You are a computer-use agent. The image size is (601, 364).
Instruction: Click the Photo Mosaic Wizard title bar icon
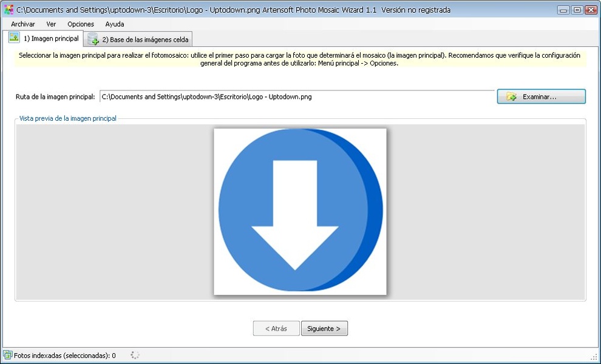8,10
